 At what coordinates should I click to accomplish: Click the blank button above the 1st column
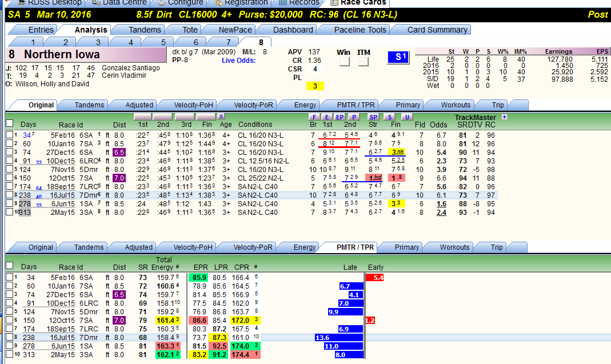[143, 117]
